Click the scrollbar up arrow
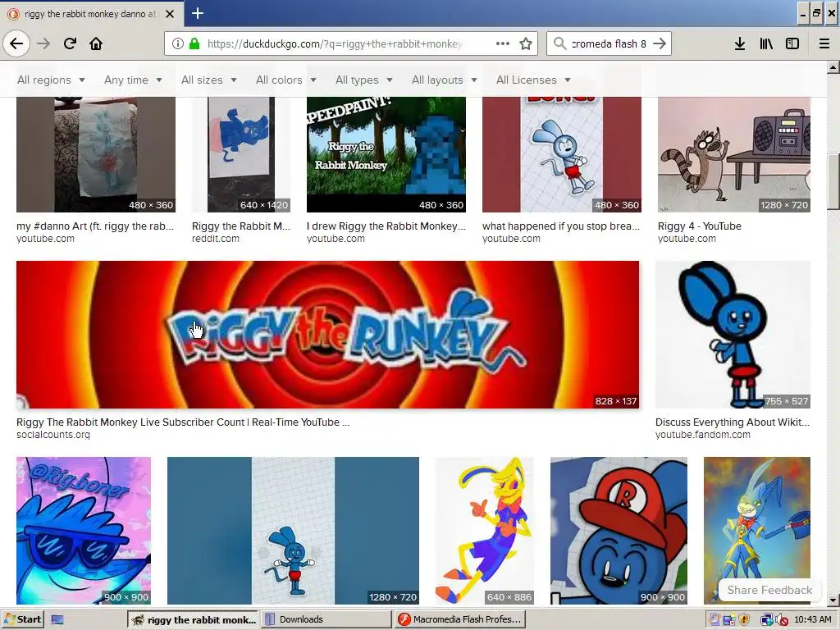 click(833, 67)
